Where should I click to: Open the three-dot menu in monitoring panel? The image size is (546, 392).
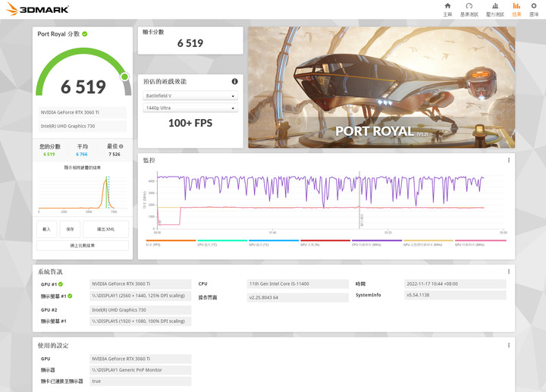(508, 160)
